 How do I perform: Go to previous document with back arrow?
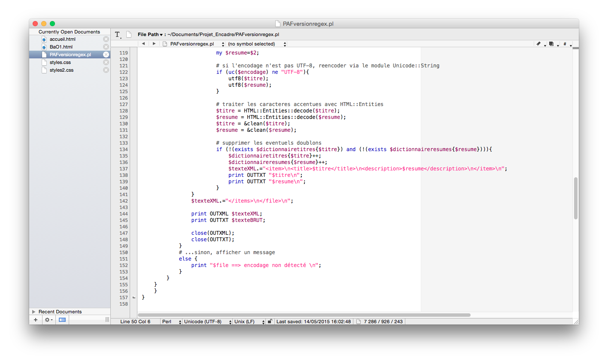pos(143,44)
